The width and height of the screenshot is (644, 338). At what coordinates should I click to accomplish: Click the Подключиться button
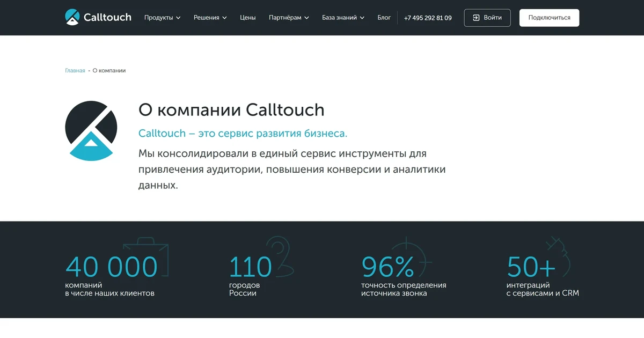click(549, 18)
